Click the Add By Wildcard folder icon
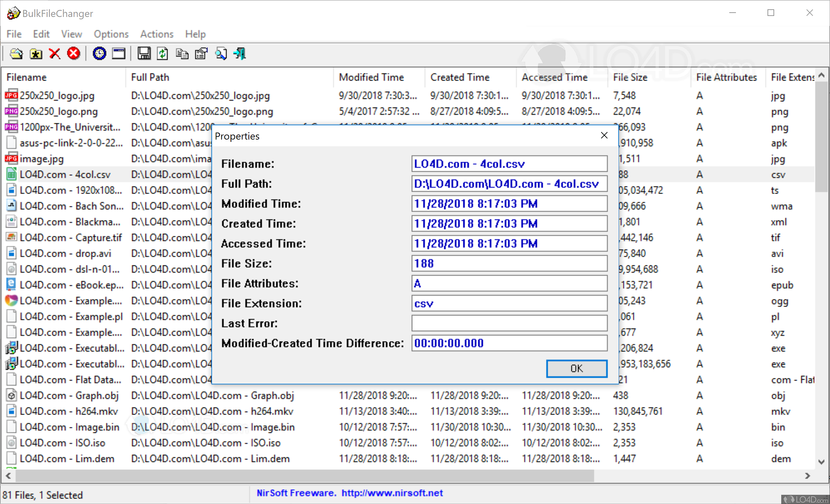 point(36,53)
